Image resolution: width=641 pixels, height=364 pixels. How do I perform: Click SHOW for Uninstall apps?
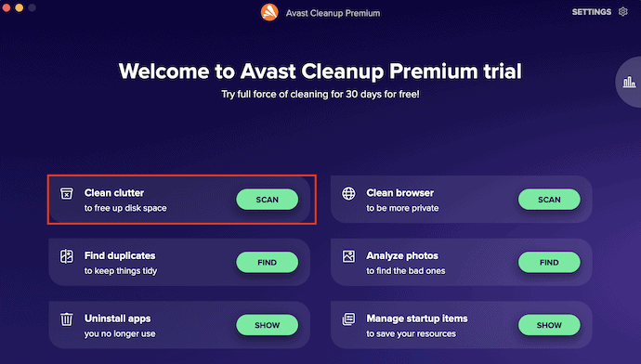(x=267, y=325)
